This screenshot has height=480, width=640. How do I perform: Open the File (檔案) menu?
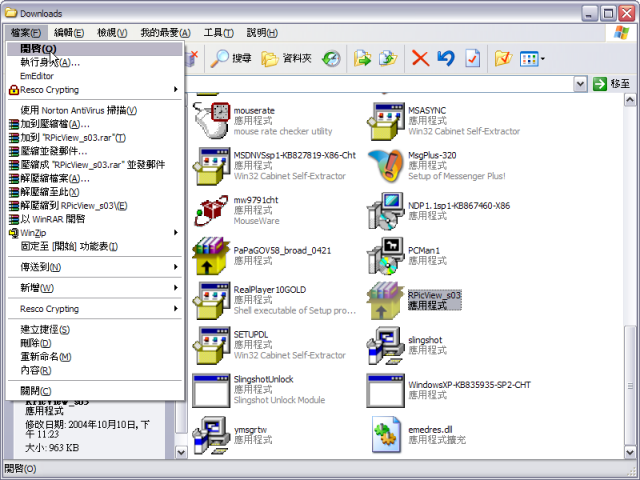pos(26,33)
